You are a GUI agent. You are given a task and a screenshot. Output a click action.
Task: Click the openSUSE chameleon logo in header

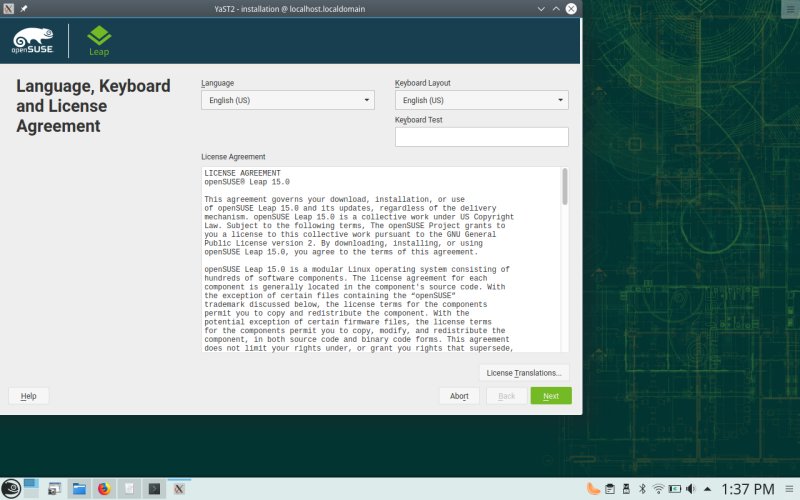(33, 41)
